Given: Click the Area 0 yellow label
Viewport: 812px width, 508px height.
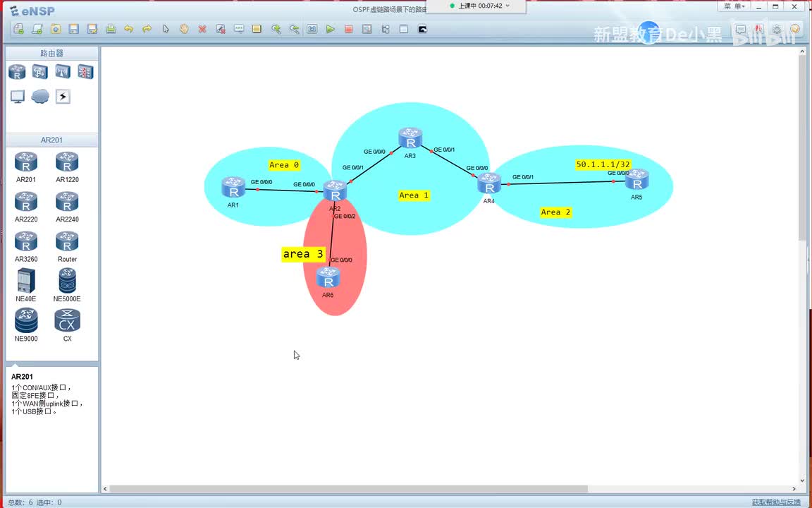Looking at the screenshot, I should click(x=284, y=165).
